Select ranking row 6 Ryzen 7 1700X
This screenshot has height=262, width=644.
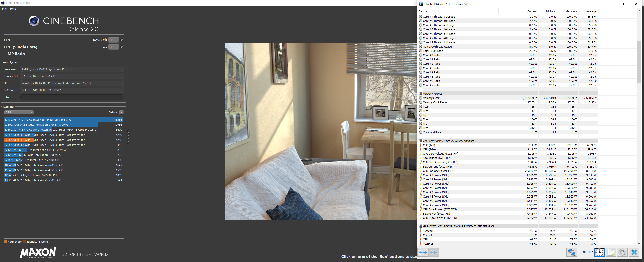[x=63, y=145]
